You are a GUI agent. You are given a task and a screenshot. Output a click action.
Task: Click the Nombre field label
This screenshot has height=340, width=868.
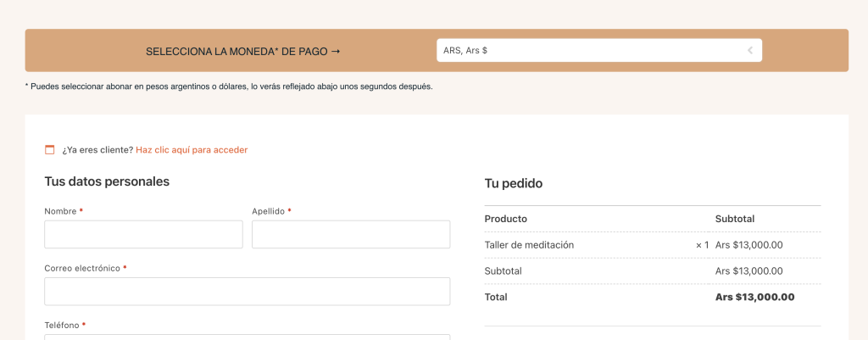point(60,211)
